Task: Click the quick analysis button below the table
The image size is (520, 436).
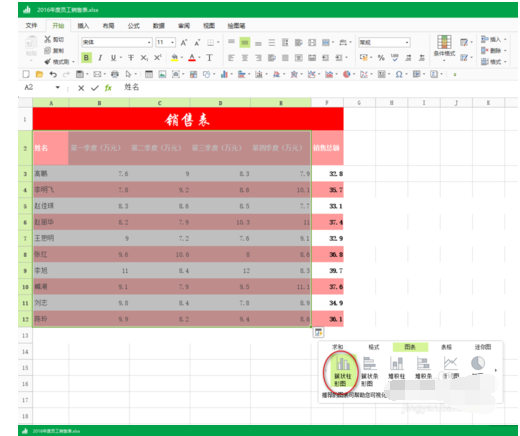Action: [318, 332]
